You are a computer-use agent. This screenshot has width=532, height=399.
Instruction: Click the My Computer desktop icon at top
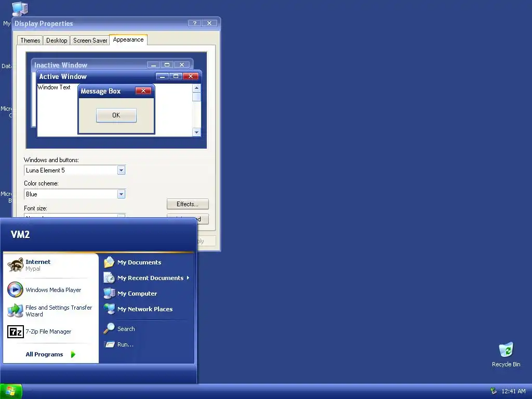click(x=20, y=9)
